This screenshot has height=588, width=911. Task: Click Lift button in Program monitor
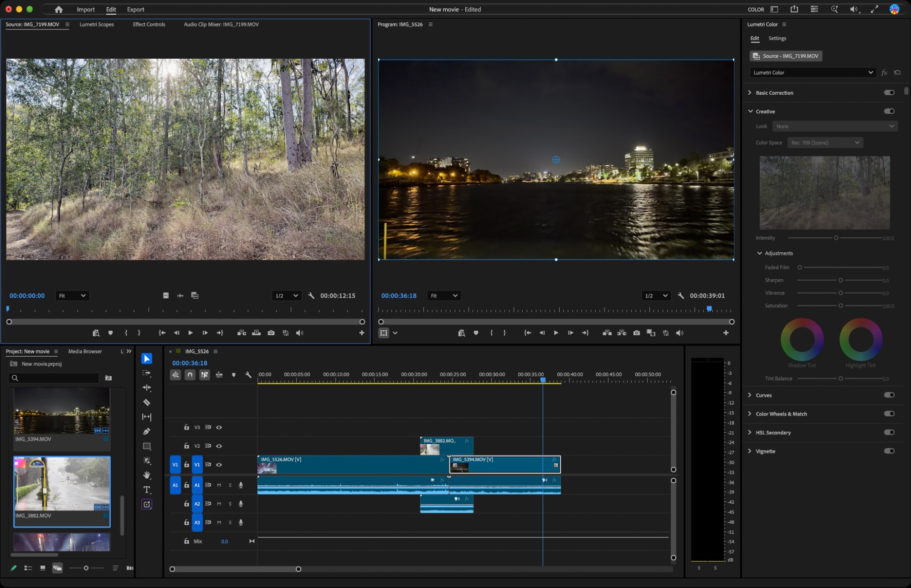(x=607, y=333)
